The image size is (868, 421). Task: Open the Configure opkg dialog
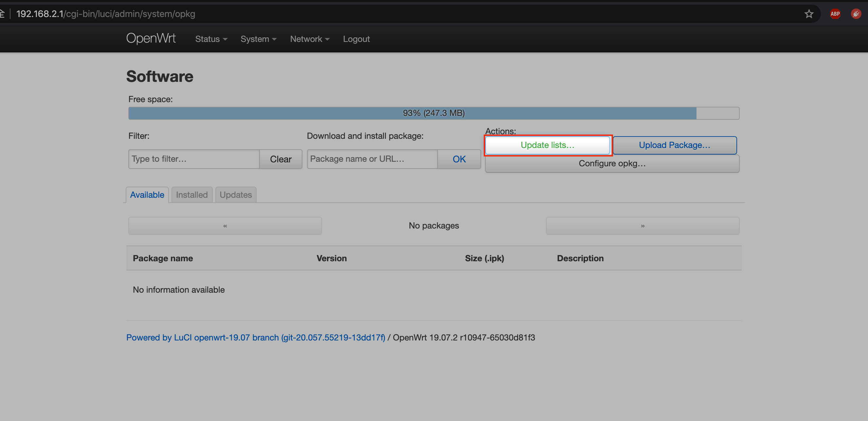612,163
